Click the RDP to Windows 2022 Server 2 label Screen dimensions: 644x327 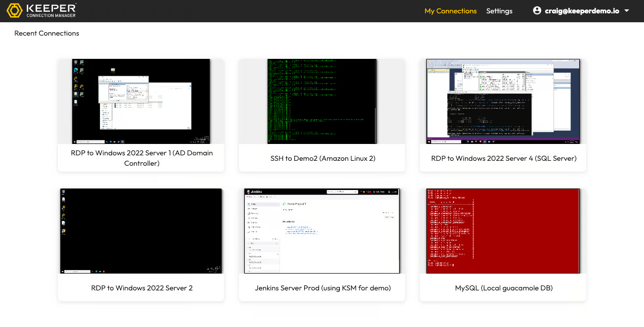point(141,288)
